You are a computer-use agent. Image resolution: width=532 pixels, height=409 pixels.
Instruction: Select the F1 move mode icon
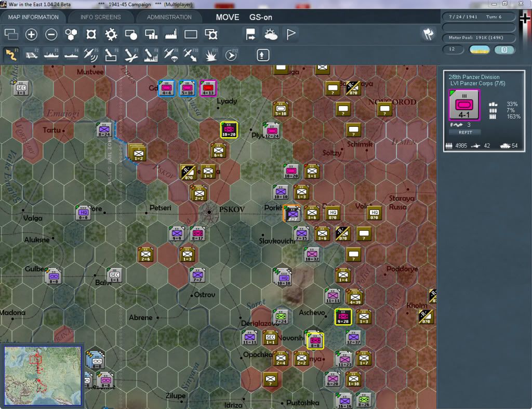pyautogui.click(x=11, y=55)
